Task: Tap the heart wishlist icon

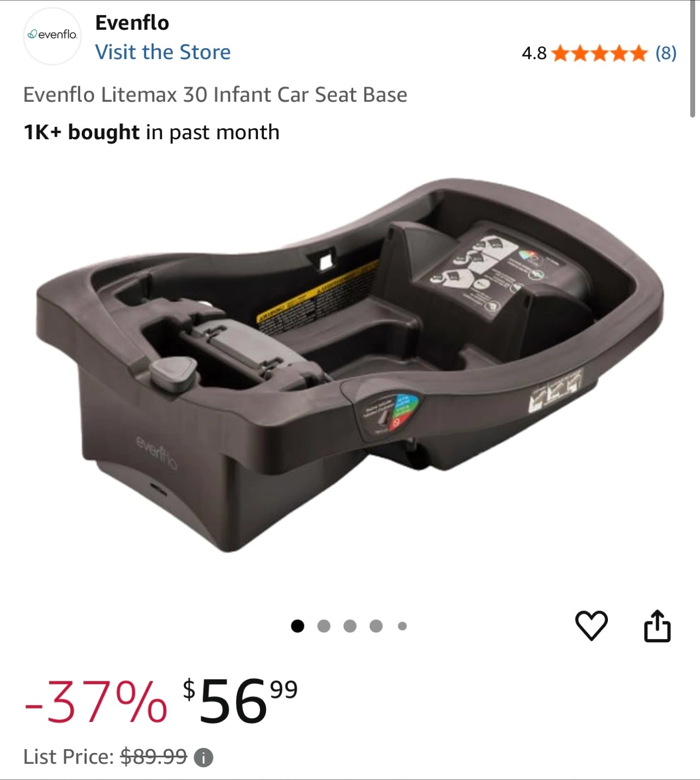Action: coord(591,626)
